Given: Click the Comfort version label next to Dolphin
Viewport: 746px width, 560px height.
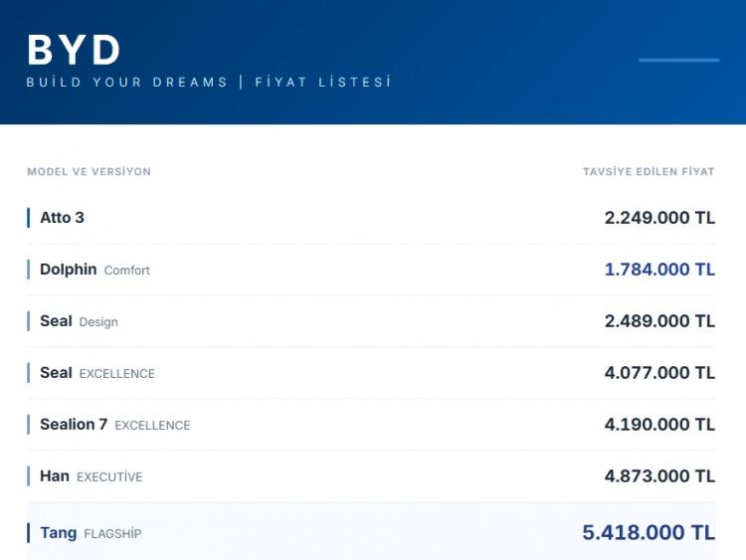Looking at the screenshot, I should coord(127,271).
